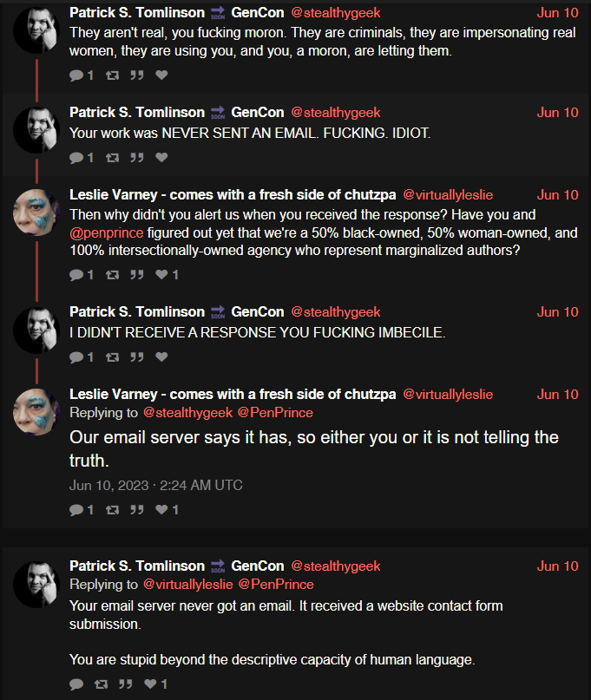Reply icon on 'website contact form submission' tweet
The image size is (591, 700).
point(76,684)
